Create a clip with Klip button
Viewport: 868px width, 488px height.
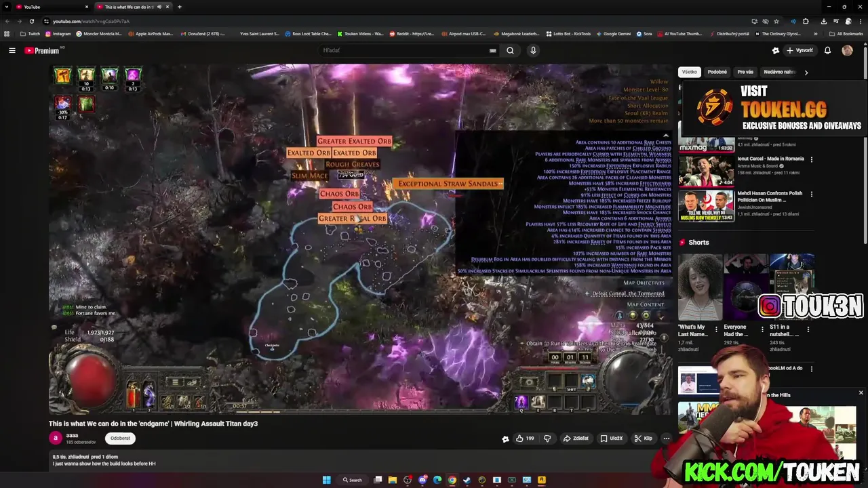click(643, 439)
